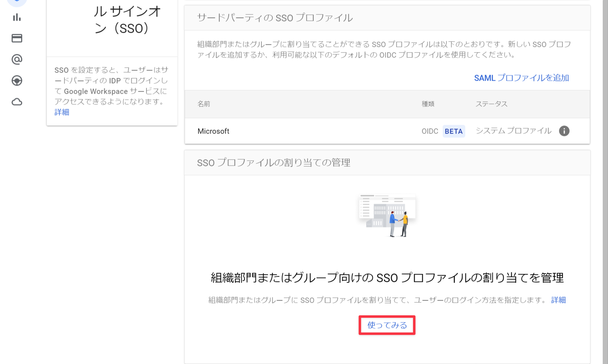Screen dimensions: 608x364
Task: Open the 詳細 link after ログイン方法を指定します
Action: 558,300
